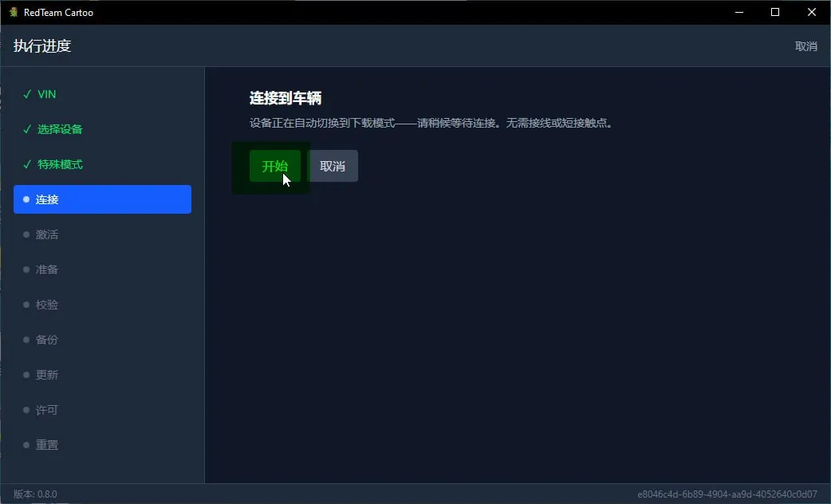Viewport: 831px width, 504px height.
Task: Select the VIN step in sidebar
Action: [x=102, y=94]
